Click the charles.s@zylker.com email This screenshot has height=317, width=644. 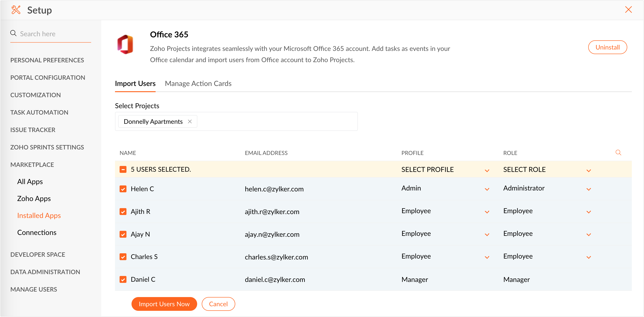276,257
